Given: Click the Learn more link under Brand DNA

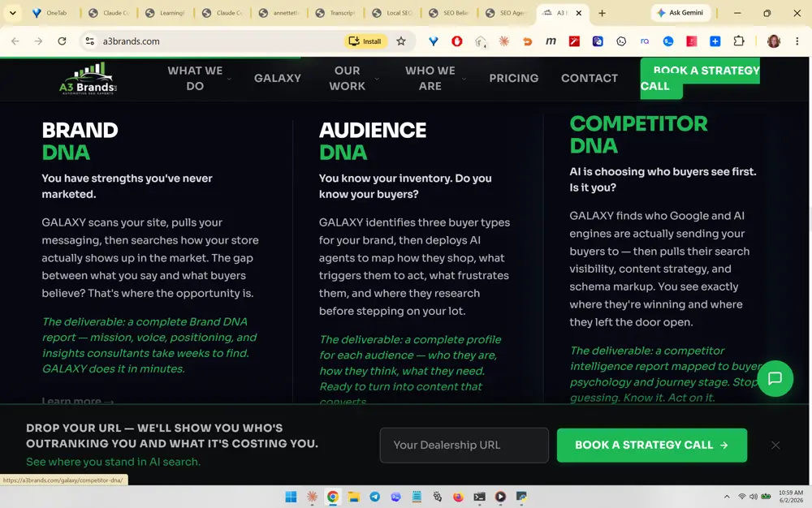Looking at the screenshot, I should 78,401.
